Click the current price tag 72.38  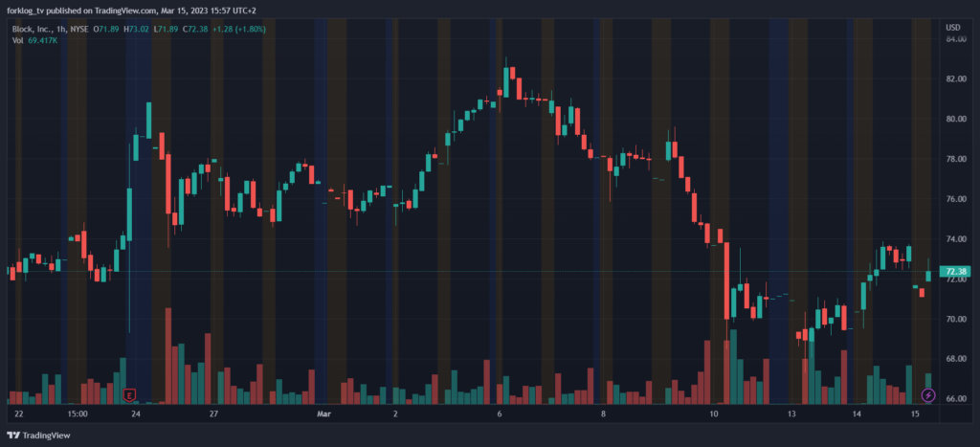click(957, 272)
